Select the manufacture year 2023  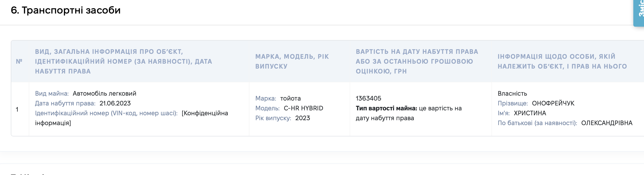click(302, 118)
